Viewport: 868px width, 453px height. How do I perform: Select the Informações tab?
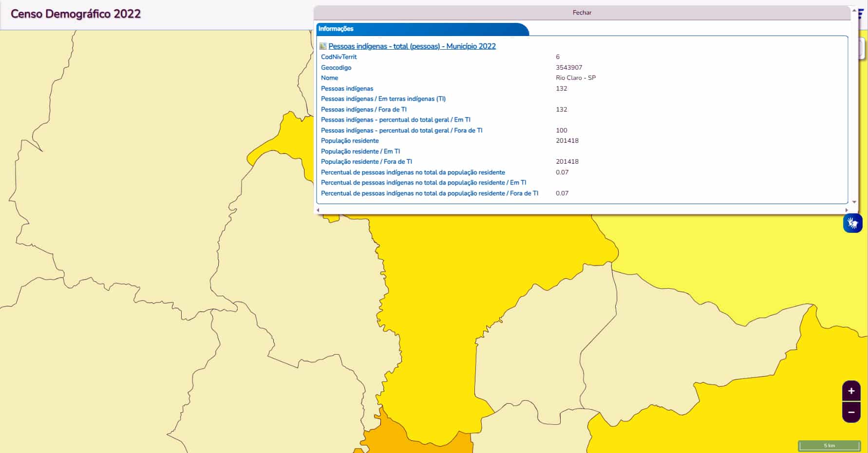pos(336,29)
